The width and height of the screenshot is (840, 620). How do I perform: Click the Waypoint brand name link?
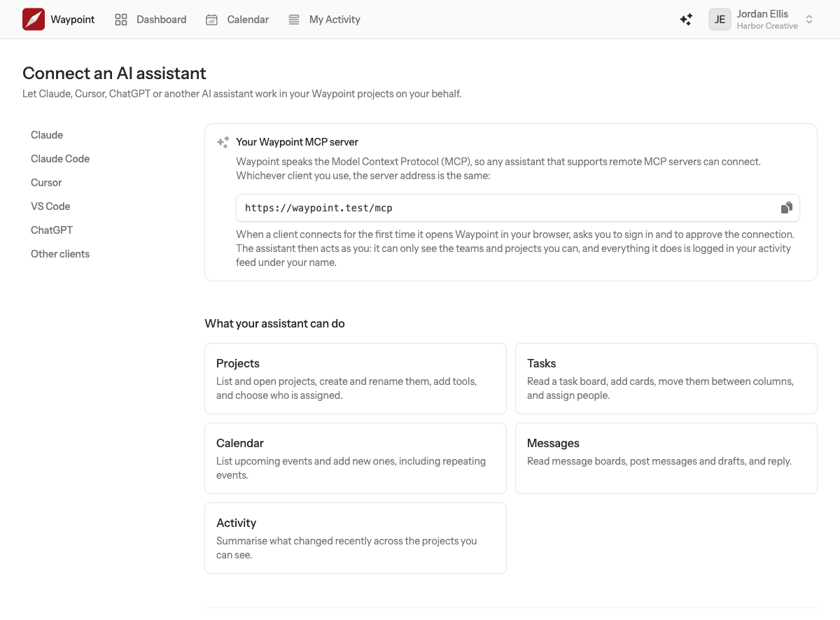point(73,20)
